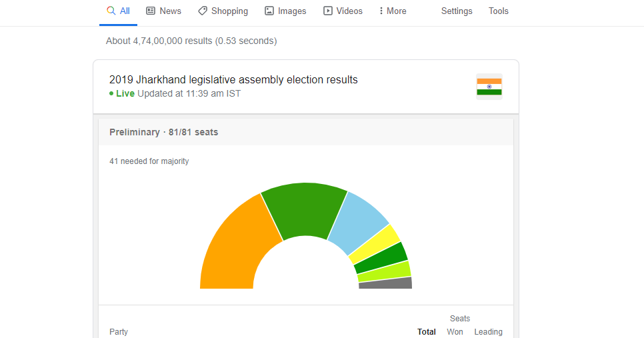Click the Images picture icon
This screenshot has width=644, height=338.
[x=269, y=11]
